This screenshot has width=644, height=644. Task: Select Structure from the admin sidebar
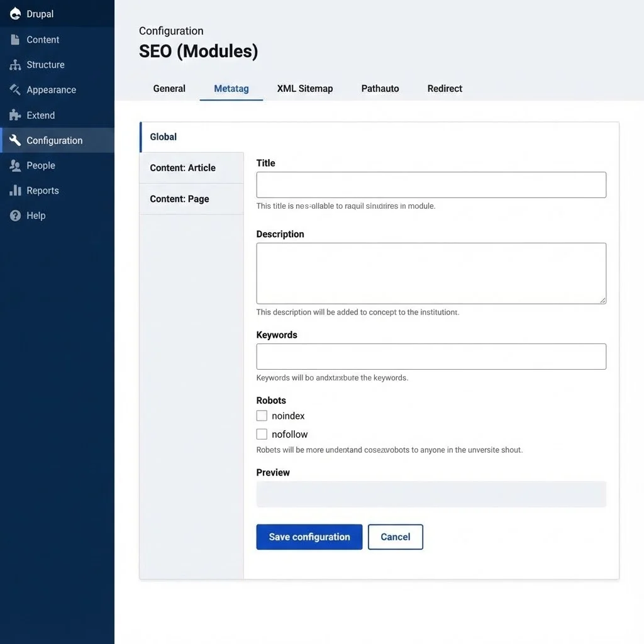45,64
